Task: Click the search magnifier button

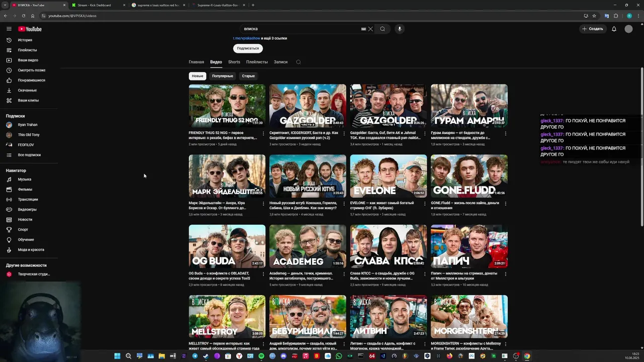Action: (382, 29)
